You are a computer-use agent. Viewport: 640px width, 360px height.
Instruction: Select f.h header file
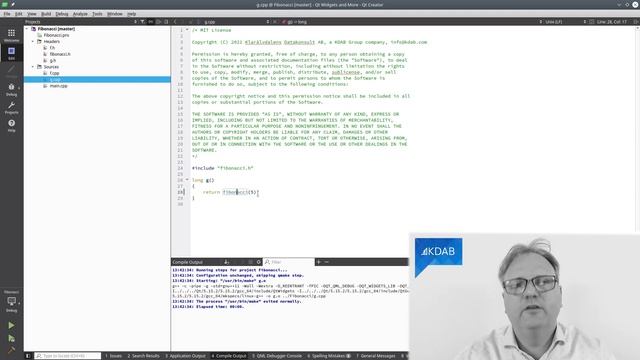click(52, 48)
